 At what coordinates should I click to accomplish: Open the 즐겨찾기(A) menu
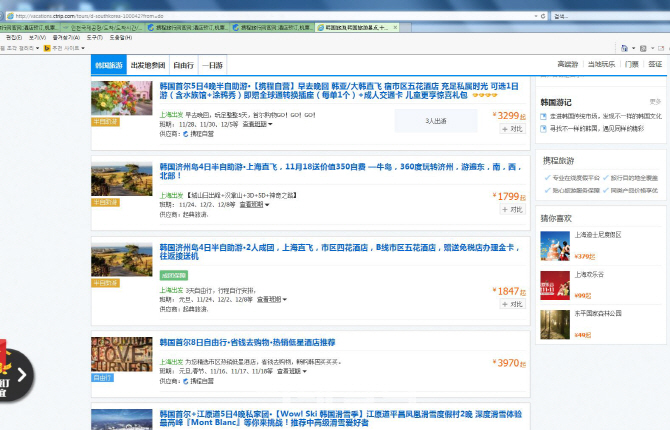coord(66,38)
